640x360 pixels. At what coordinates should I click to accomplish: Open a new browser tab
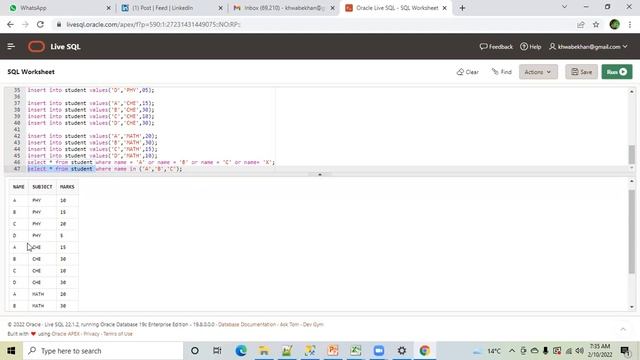click(462, 8)
